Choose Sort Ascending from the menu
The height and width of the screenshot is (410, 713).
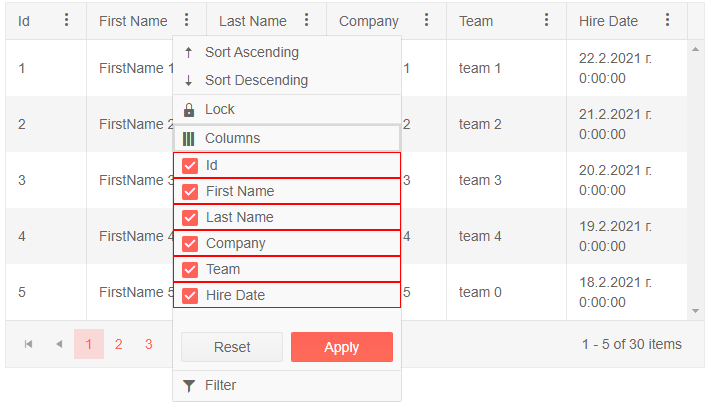(251, 52)
